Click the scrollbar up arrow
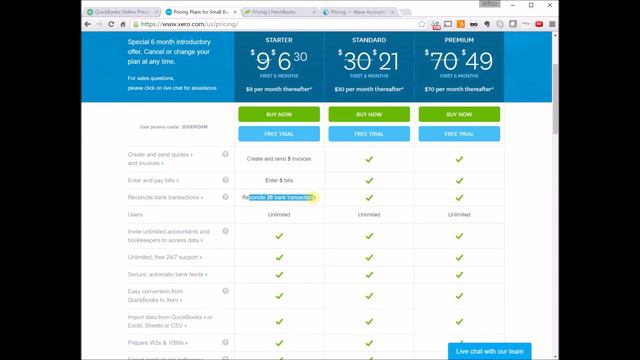Image resolution: width=640 pixels, height=360 pixels. pos(555,36)
